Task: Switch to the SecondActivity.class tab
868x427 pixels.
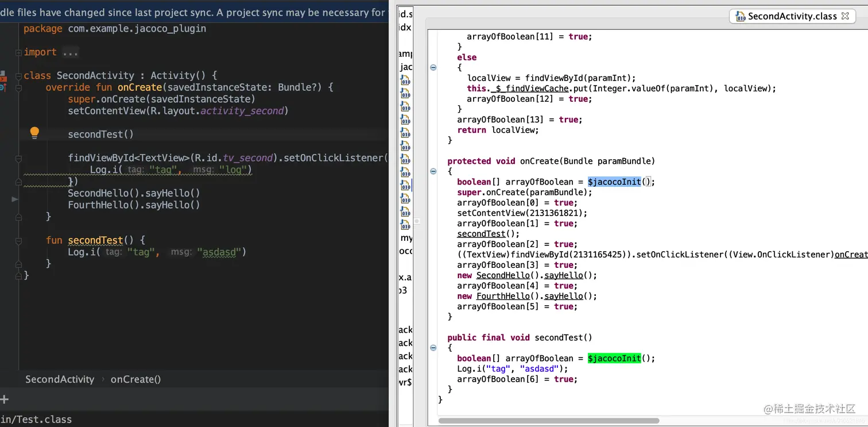Action: (x=792, y=17)
